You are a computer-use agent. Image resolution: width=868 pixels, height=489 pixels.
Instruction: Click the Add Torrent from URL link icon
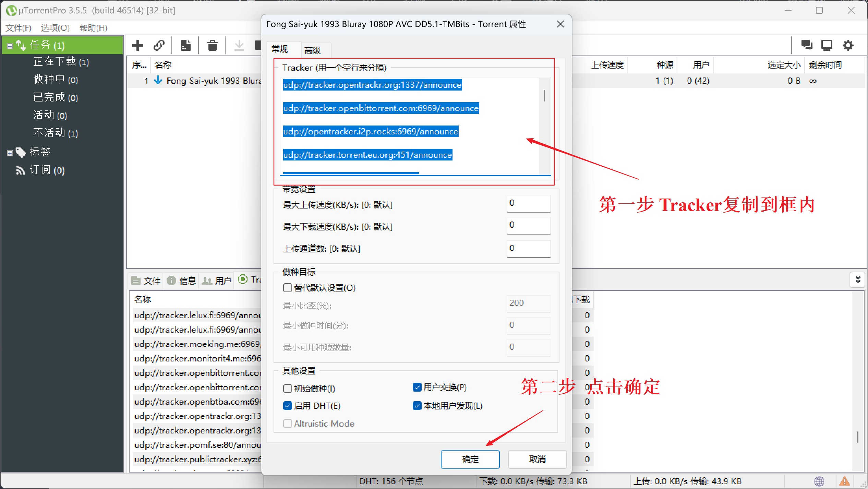pos(159,45)
